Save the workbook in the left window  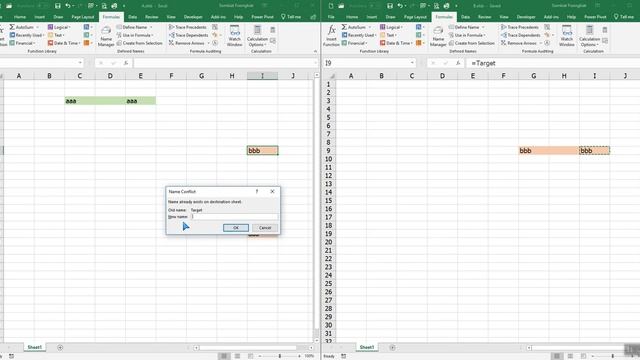58,6
